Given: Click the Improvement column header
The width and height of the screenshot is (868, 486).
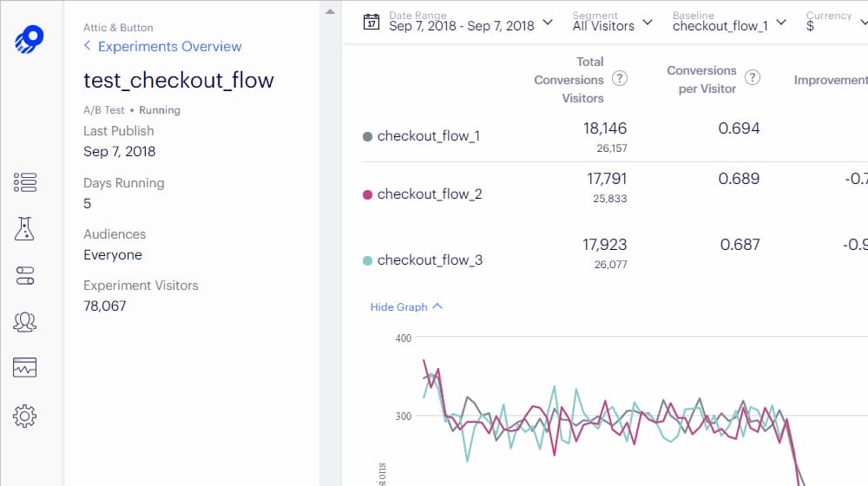Looking at the screenshot, I should pyautogui.click(x=831, y=80).
